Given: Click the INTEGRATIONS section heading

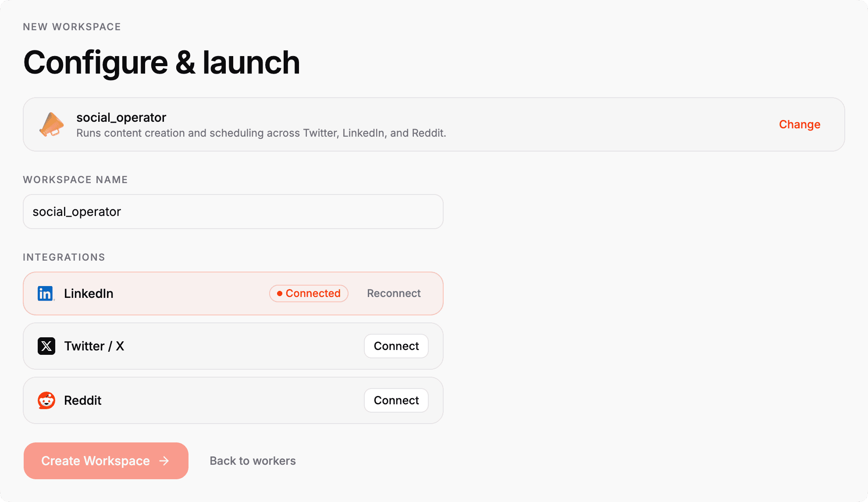Looking at the screenshot, I should click(x=64, y=257).
